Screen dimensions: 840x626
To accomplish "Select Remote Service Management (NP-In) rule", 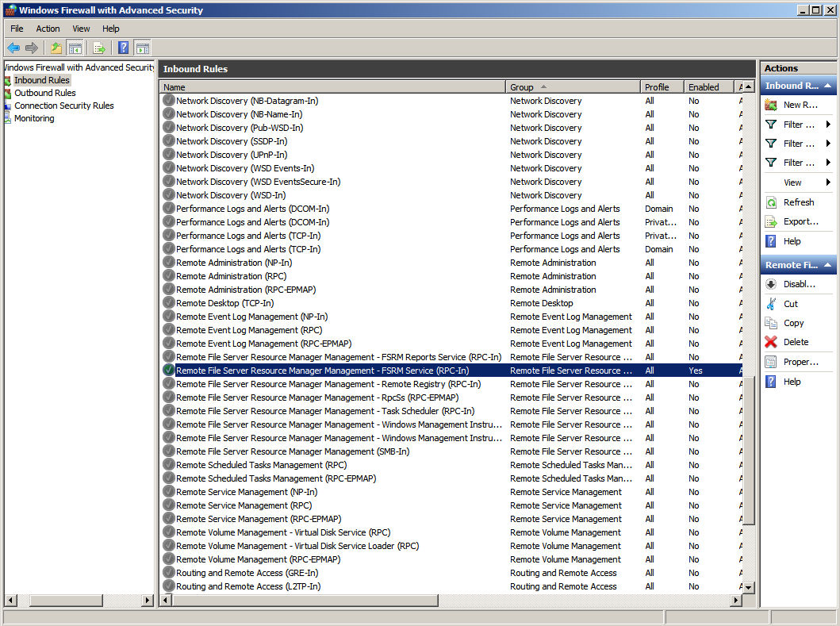I will (247, 492).
